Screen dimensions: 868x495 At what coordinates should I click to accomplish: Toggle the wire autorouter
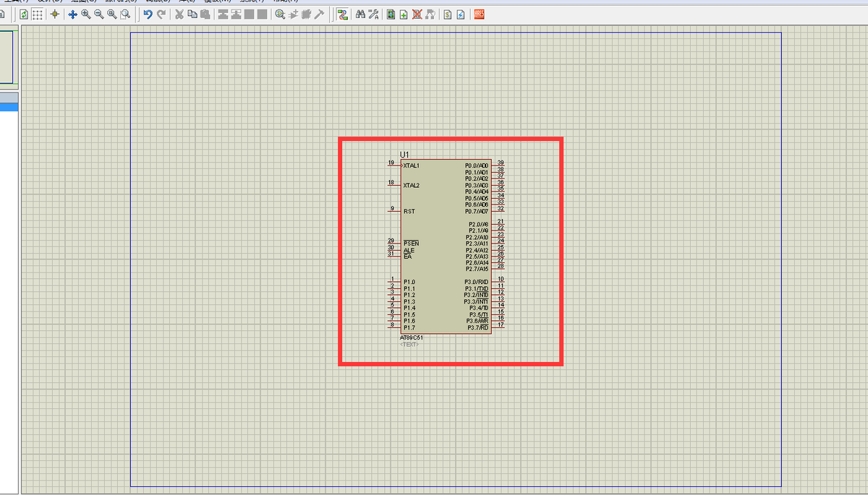(342, 14)
